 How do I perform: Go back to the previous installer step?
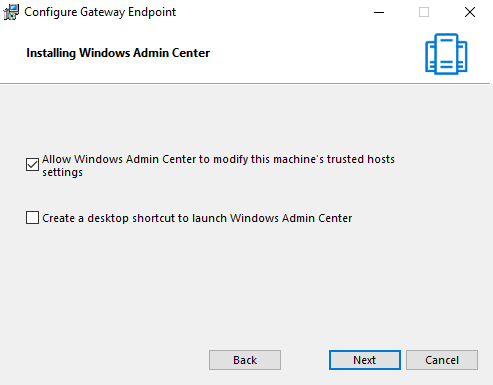coord(245,360)
